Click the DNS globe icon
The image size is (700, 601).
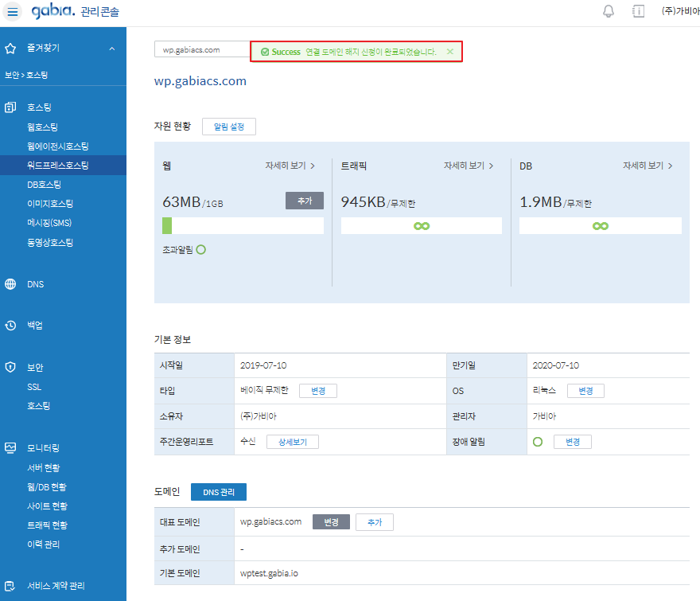10,284
